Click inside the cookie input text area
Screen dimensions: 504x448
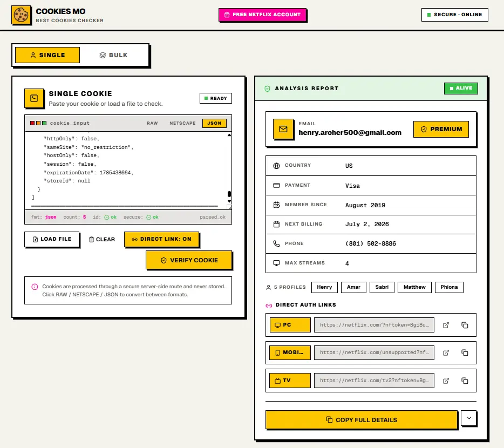tap(126, 171)
